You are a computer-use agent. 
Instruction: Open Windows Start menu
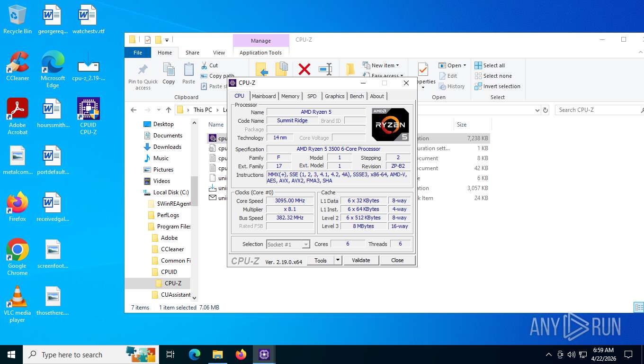pos(11,355)
